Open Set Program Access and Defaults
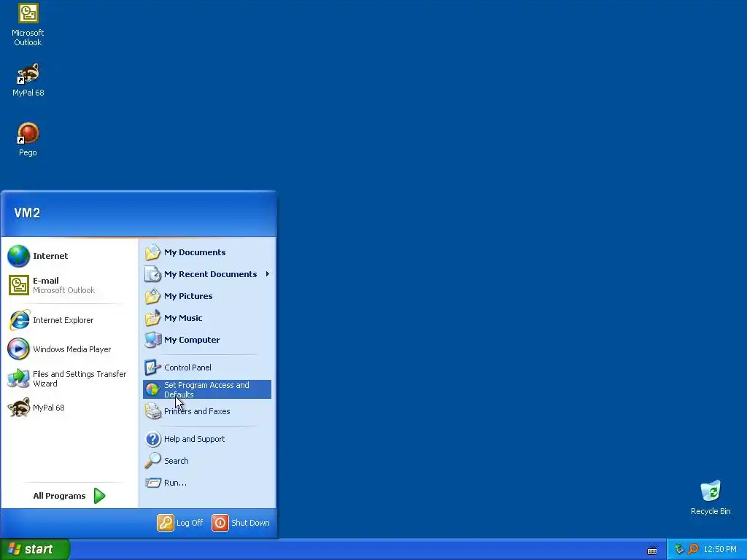This screenshot has height=560, width=747. tap(207, 389)
